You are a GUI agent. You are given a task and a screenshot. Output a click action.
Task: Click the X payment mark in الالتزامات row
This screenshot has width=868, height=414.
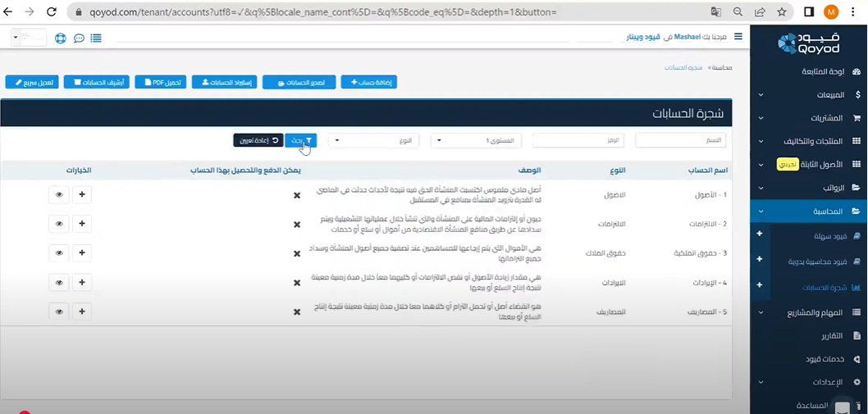pyautogui.click(x=297, y=224)
